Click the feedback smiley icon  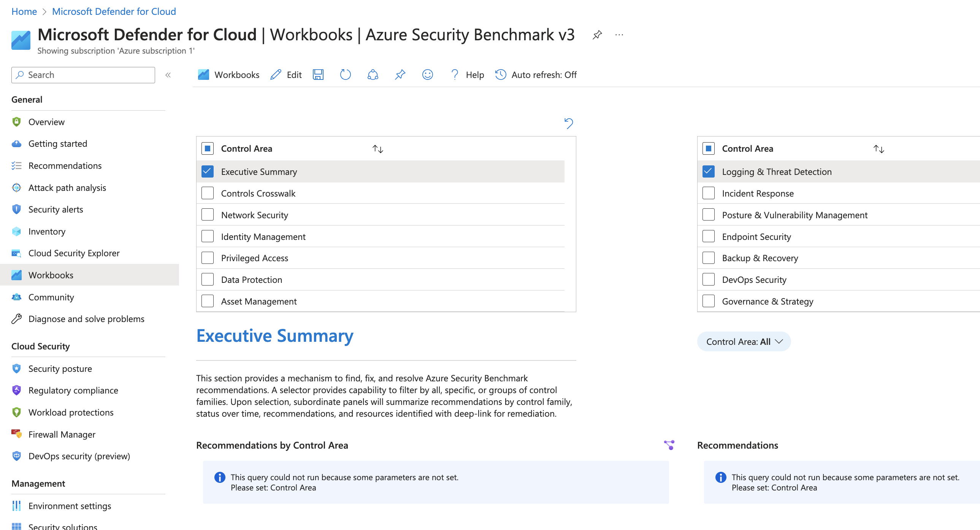(427, 75)
